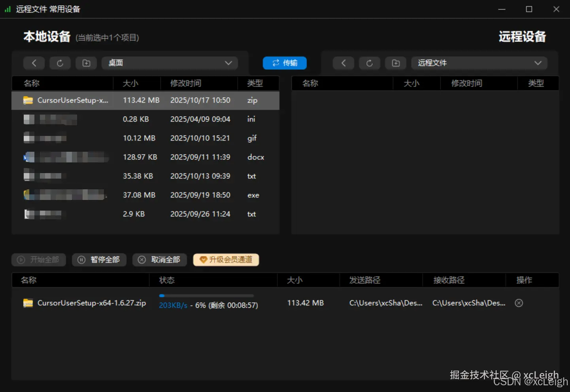Open the 远程文件 path dropdown

[x=538, y=63]
